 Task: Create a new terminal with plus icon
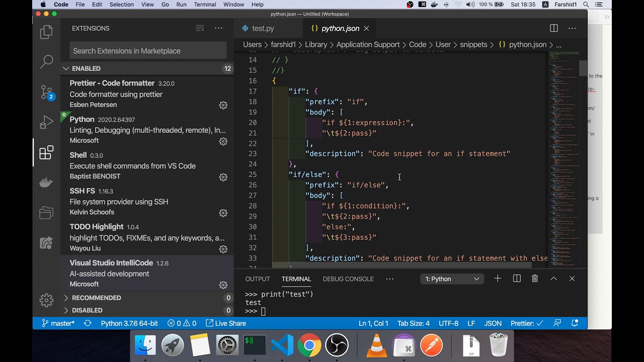[x=498, y=279]
